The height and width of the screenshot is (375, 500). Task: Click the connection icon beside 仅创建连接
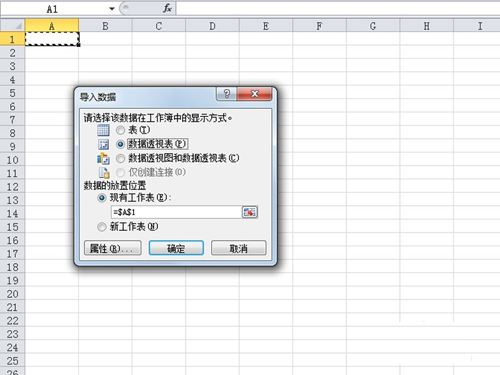tap(104, 172)
